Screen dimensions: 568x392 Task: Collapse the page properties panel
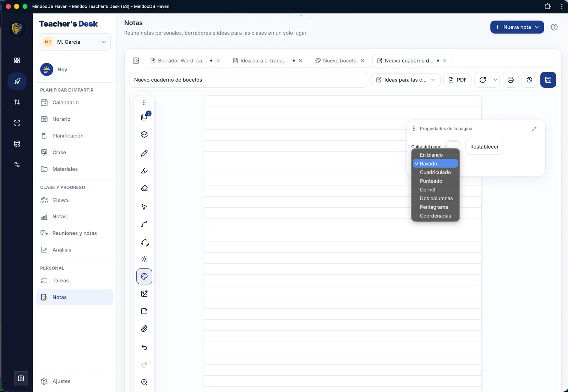click(x=534, y=129)
